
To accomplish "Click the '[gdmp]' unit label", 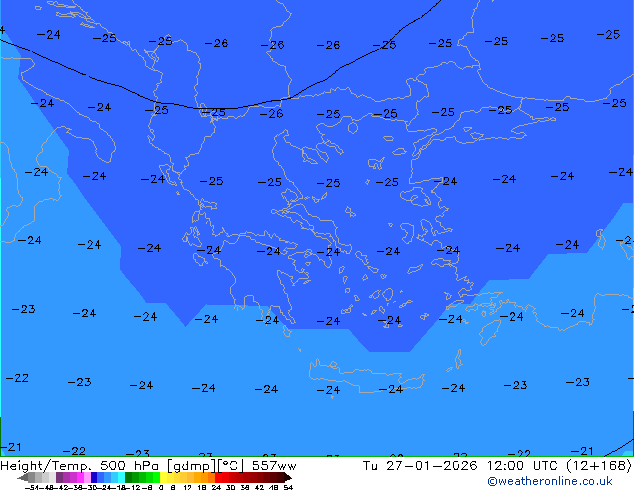I will coord(192,466).
